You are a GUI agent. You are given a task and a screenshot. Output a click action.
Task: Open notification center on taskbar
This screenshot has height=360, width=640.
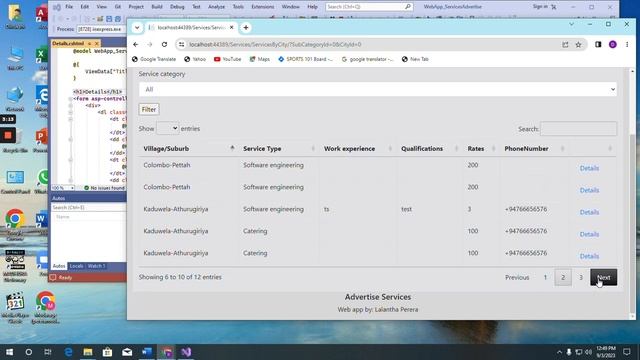(x=627, y=352)
